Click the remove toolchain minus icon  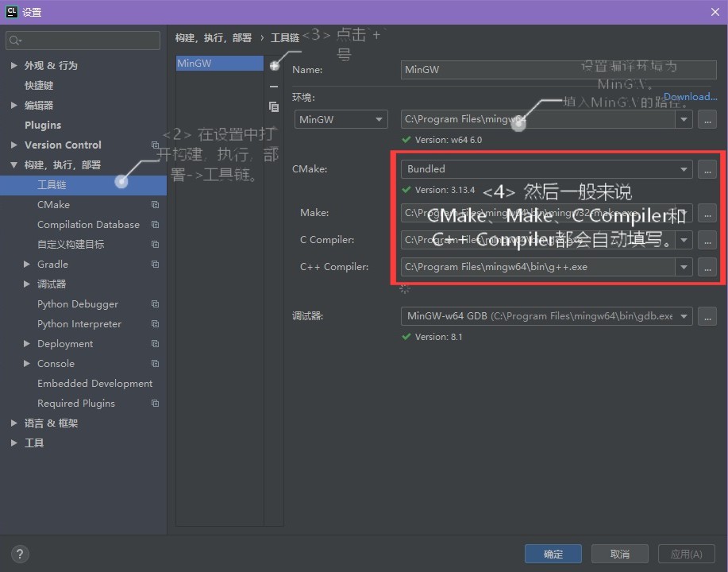pyautogui.click(x=274, y=87)
